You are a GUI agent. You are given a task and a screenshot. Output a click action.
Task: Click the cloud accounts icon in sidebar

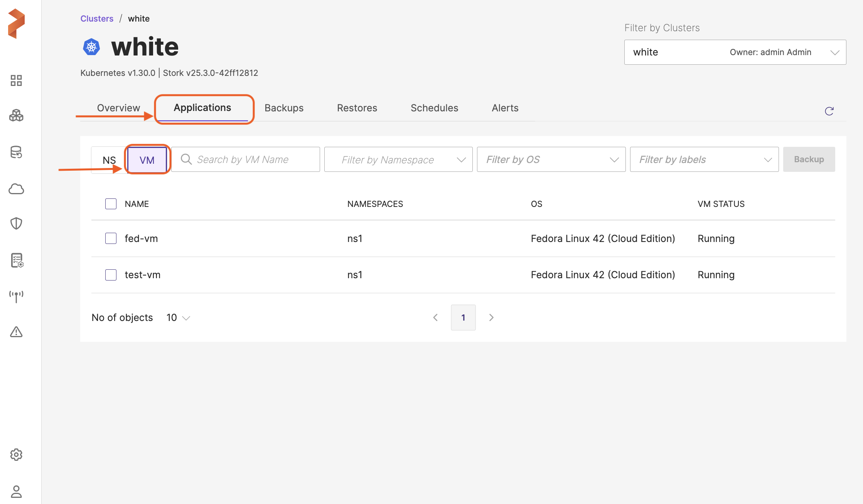[16, 189]
